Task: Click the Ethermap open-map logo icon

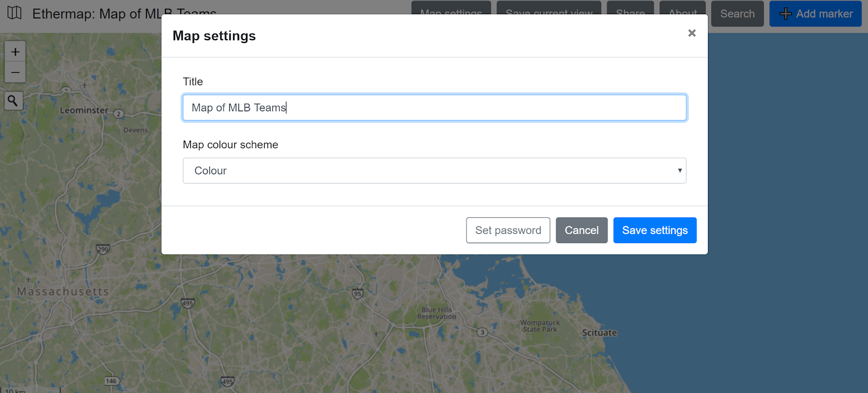Action: click(x=15, y=13)
